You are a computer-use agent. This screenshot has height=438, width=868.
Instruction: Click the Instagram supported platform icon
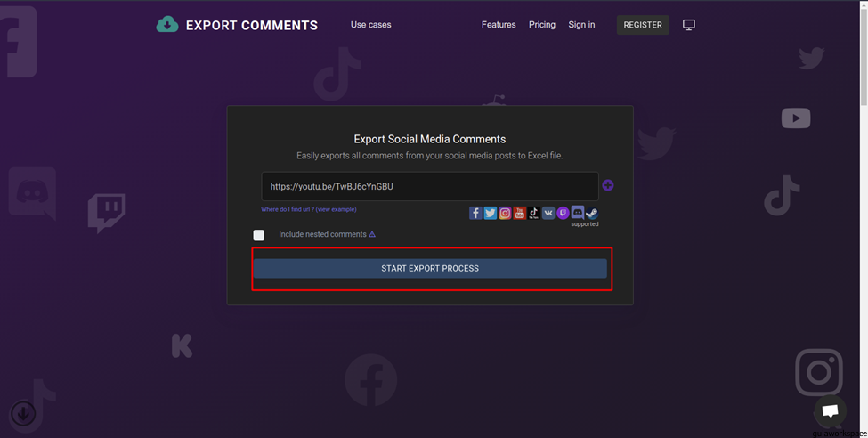click(505, 213)
